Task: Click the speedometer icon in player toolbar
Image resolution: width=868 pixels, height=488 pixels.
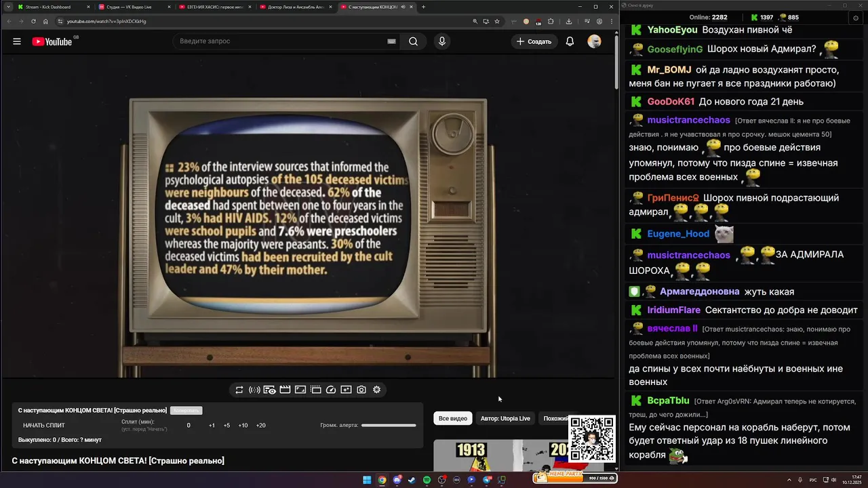Action: [x=331, y=390]
